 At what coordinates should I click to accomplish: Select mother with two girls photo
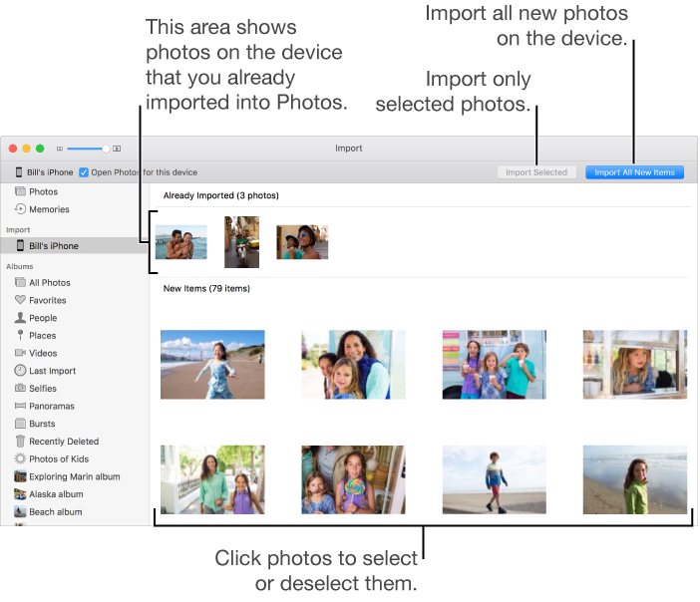(353, 365)
